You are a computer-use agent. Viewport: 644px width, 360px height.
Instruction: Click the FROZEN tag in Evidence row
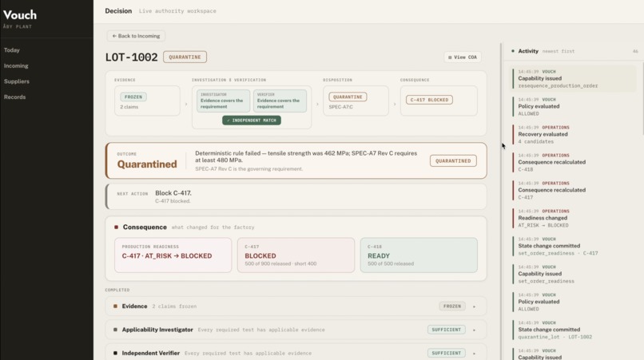point(452,307)
